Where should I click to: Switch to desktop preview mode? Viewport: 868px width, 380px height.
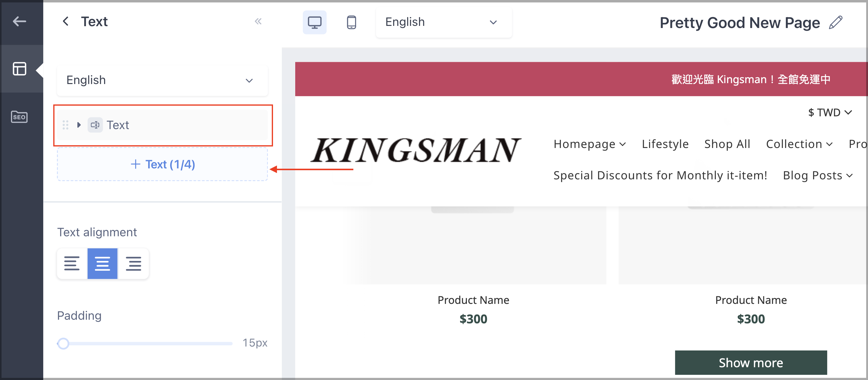pos(314,22)
